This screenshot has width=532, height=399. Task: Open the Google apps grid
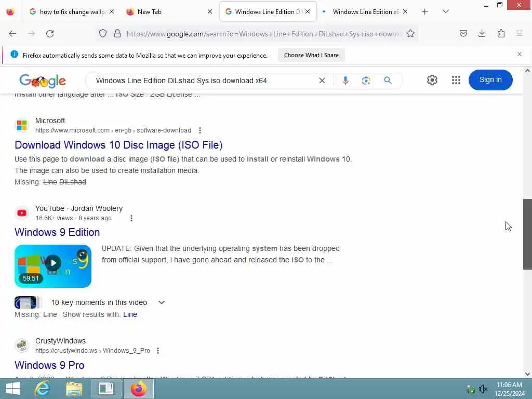point(456,80)
